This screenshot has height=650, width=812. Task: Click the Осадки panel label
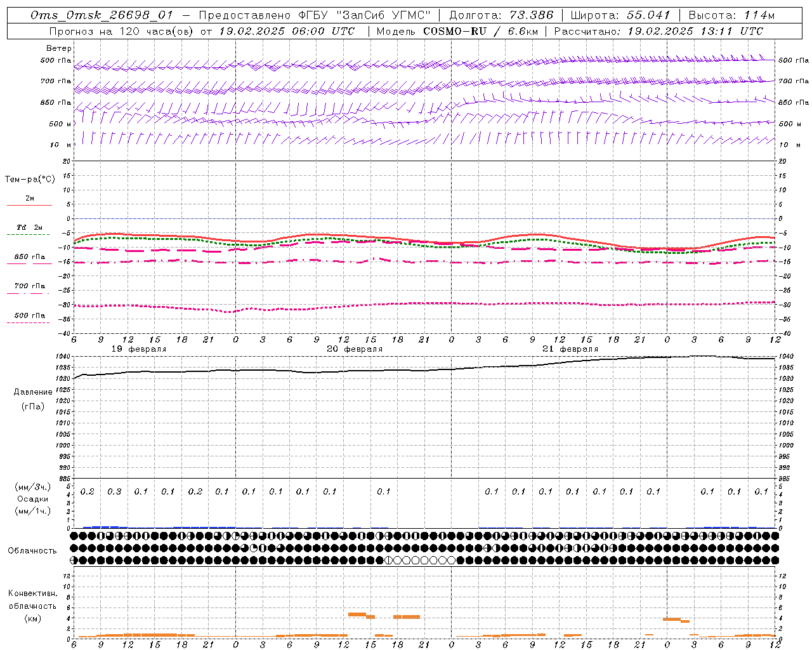pyautogui.click(x=33, y=499)
